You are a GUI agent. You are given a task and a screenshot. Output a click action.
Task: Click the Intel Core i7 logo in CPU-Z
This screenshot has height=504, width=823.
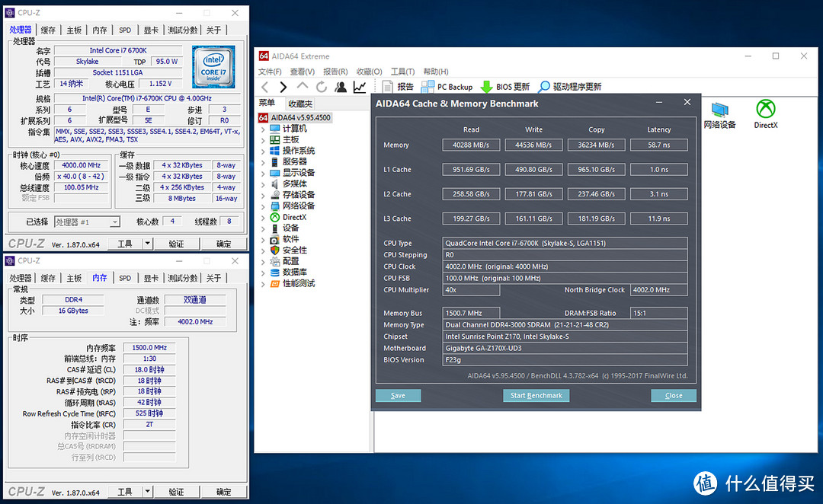point(213,66)
